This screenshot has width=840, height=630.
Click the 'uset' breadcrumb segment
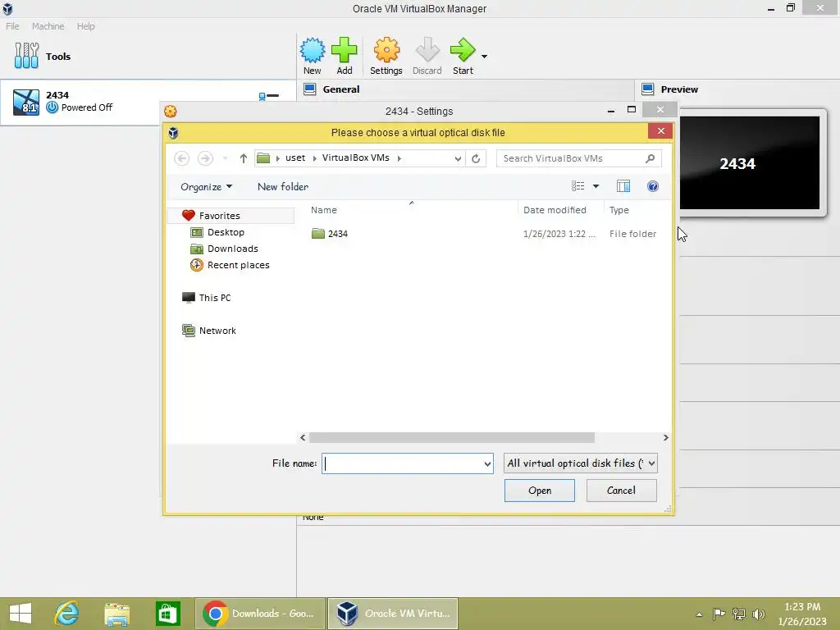coord(295,158)
